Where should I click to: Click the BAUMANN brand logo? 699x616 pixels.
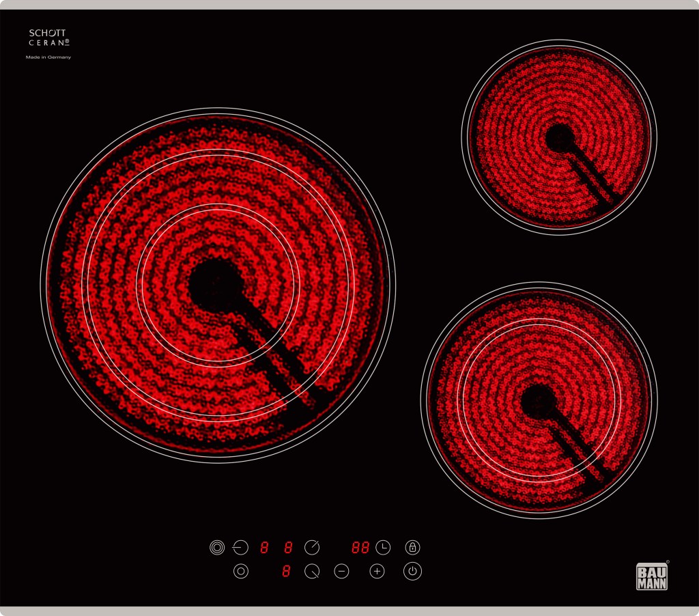click(x=652, y=576)
